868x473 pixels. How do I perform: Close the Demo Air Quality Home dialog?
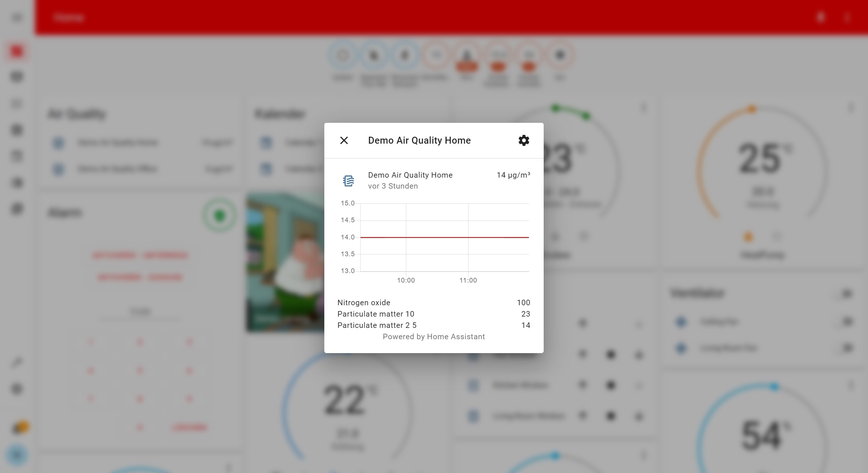coord(344,140)
